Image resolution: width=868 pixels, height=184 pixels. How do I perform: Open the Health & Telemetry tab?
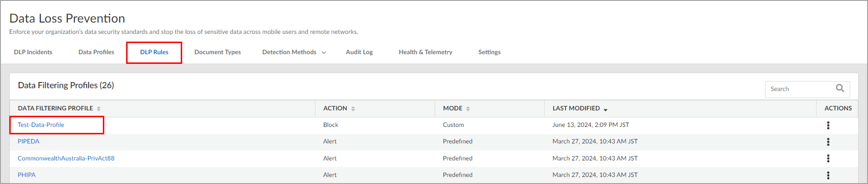(x=425, y=52)
